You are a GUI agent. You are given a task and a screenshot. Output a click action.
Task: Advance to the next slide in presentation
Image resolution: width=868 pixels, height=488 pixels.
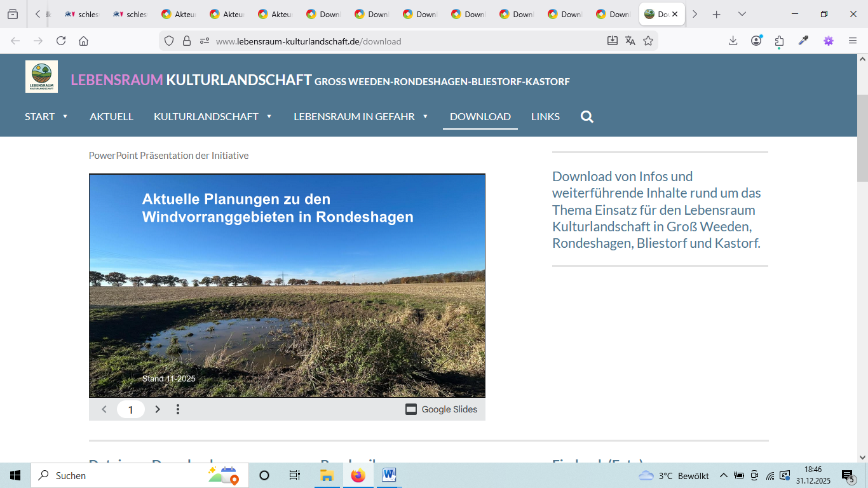(158, 409)
